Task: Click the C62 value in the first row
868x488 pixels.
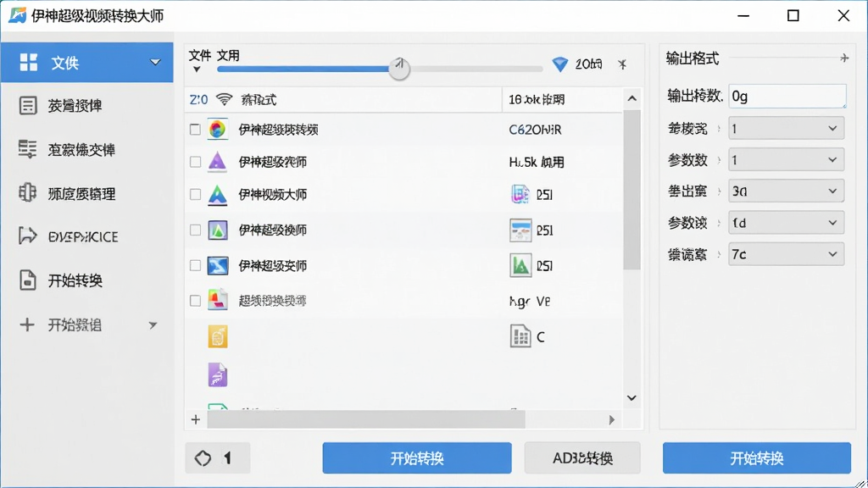Action: 535,130
